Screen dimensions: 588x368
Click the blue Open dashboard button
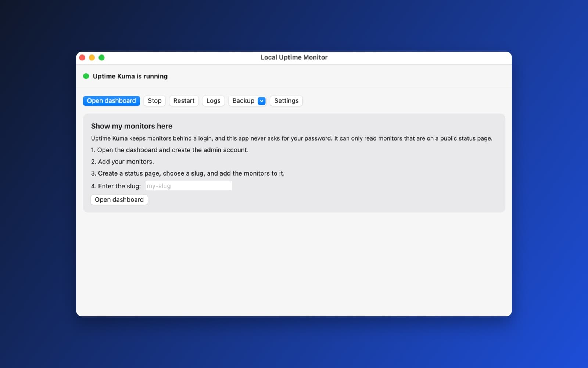[x=111, y=101]
